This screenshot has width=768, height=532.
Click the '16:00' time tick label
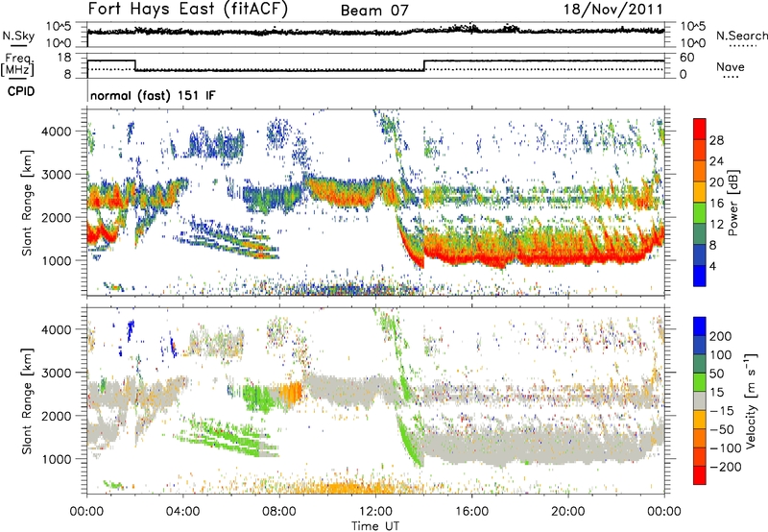coord(471,512)
